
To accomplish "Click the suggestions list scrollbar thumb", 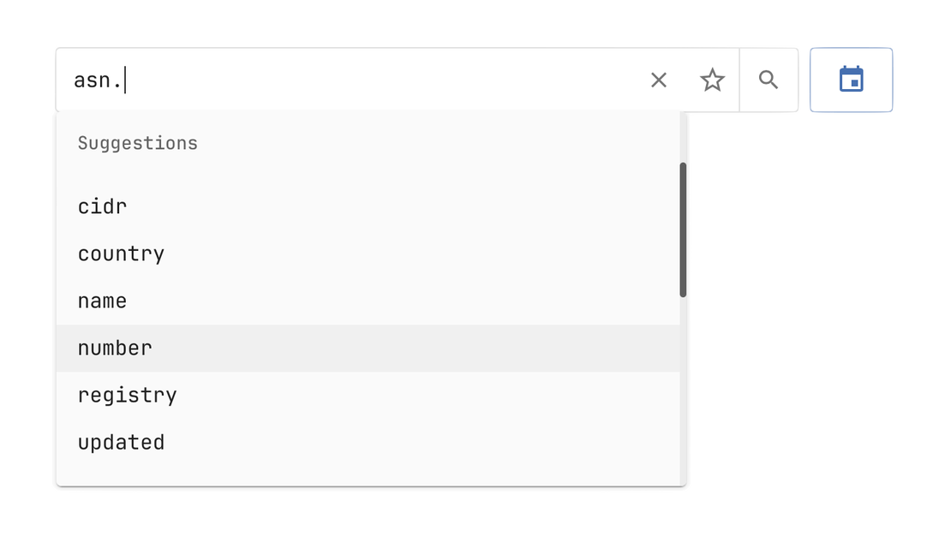I will [683, 229].
